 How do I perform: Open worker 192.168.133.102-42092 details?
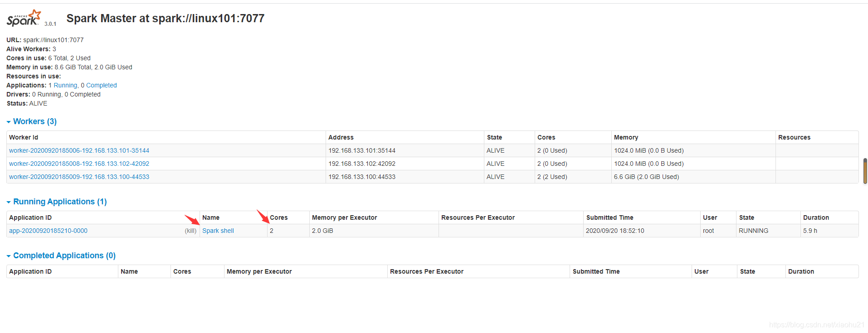pyautogui.click(x=79, y=164)
